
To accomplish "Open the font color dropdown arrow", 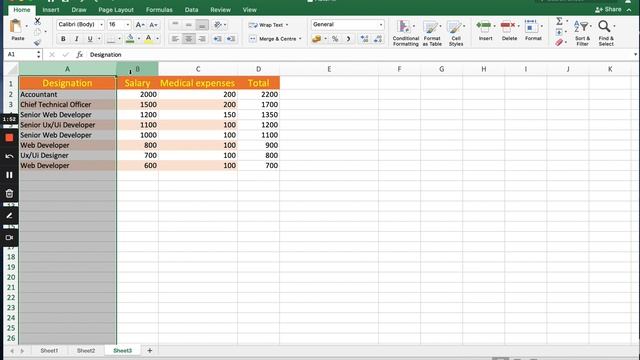I will coord(158,39).
